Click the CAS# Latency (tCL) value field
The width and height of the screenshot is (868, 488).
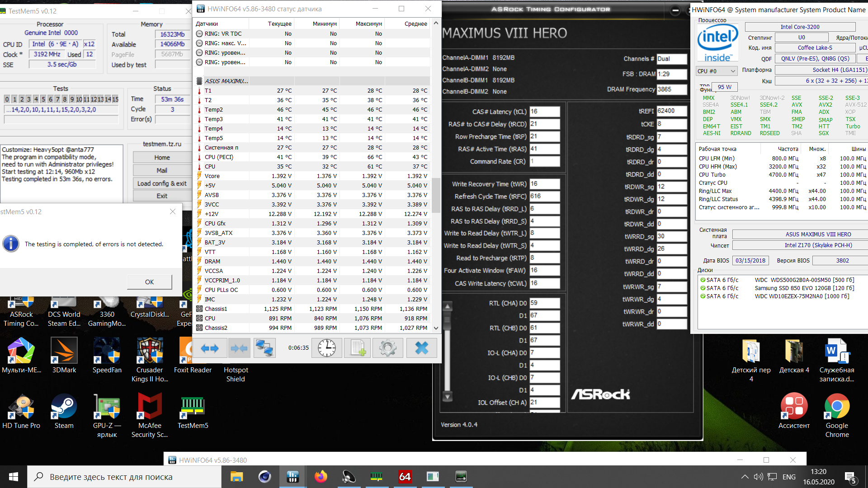[544, 112]
